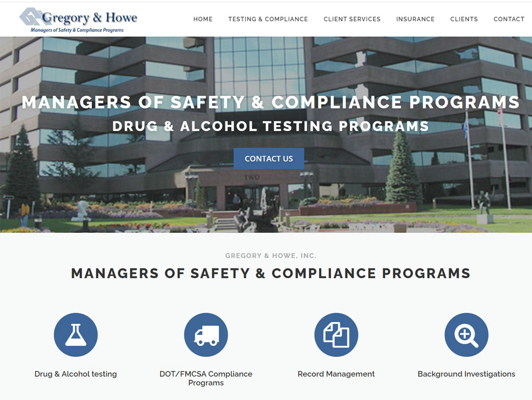
Task: Open the Clients menu item
Action: coord(464,19)
